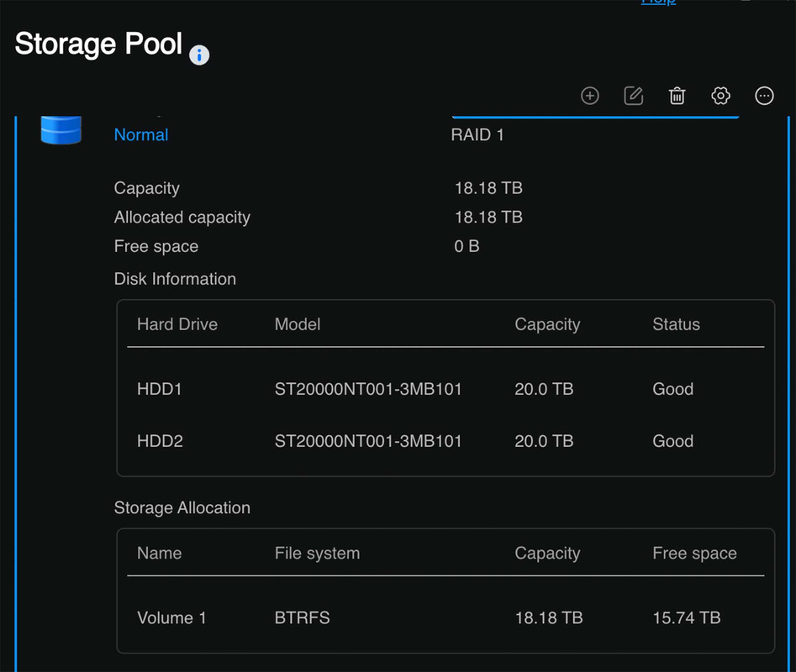Click HDD2 capacity 20.0 TB
Image resolution: width=796 pixels, height=672 pixels.
coord(544,441)
